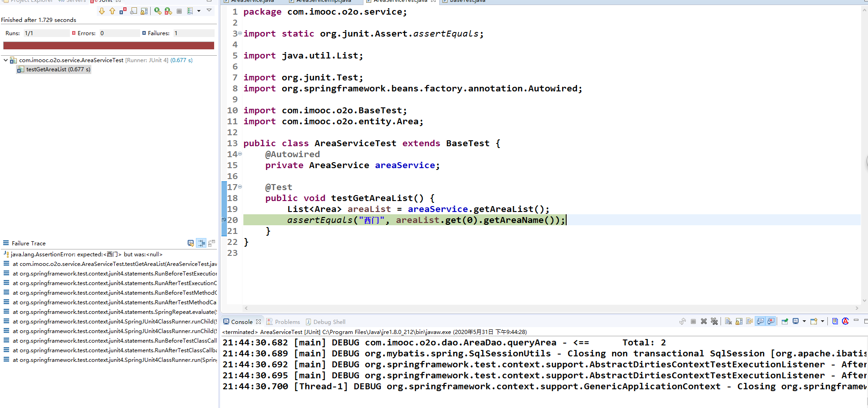Open test run history dropdown arrow
Image resolution: width=868 pixels, height=408 pixels.
coord(199,11)
